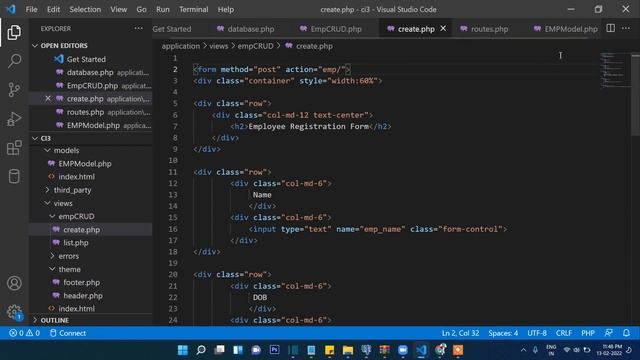Open the Manage gear icon

coord(14,312)
